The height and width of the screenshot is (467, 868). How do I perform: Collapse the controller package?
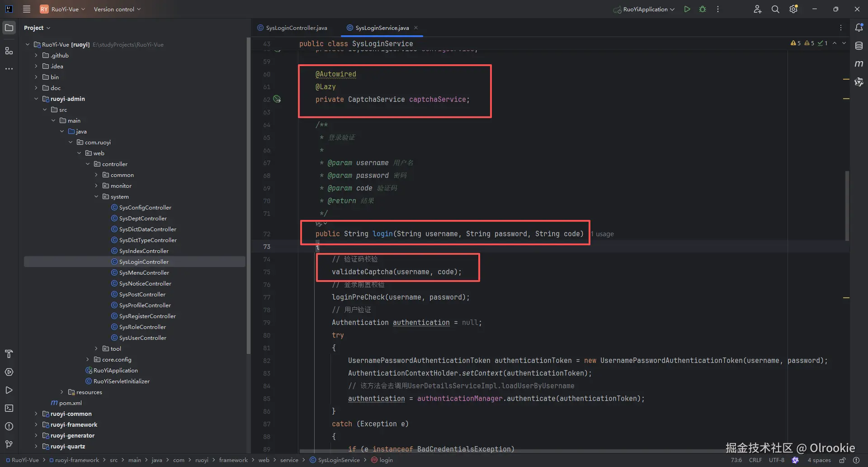[88, 164]
